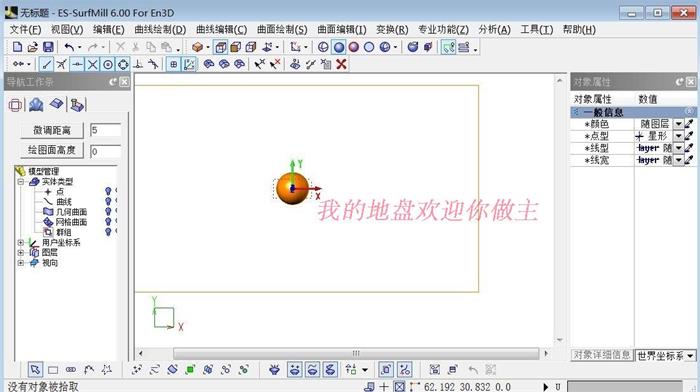700x392 pixels.
Task: Click the Save floppy disk icon
Action: tap(48, 47)
